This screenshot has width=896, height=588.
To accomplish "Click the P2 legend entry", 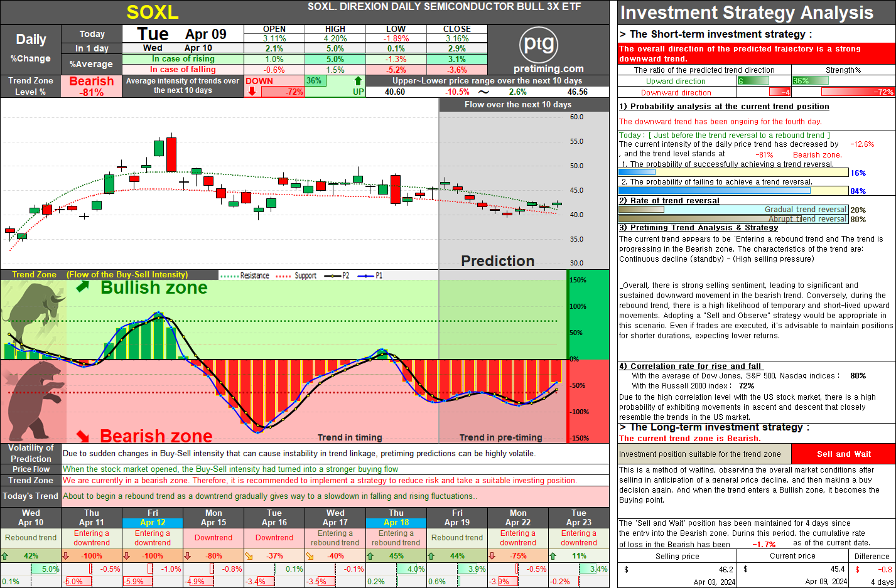I will click(x=336, y=275).
